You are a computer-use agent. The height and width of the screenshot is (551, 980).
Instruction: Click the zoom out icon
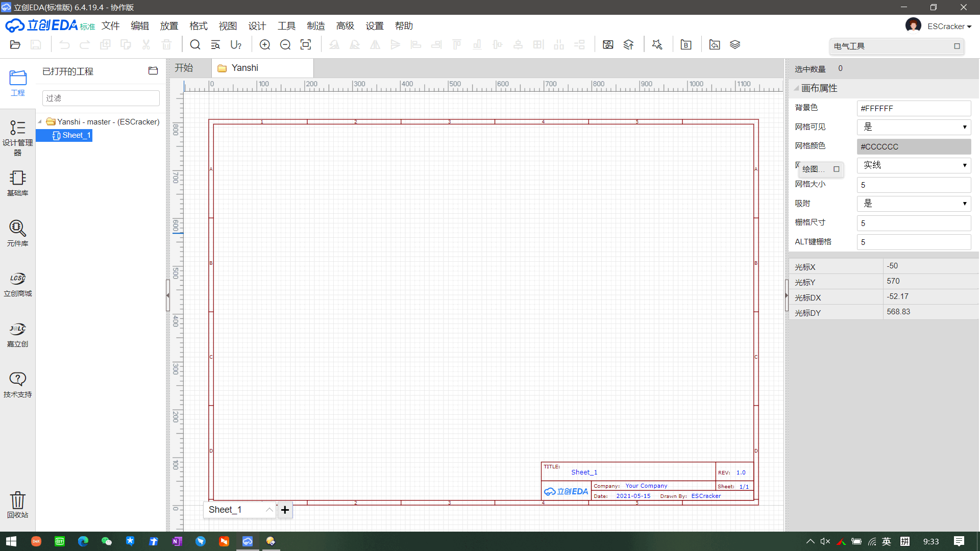(x=285, y=45)
